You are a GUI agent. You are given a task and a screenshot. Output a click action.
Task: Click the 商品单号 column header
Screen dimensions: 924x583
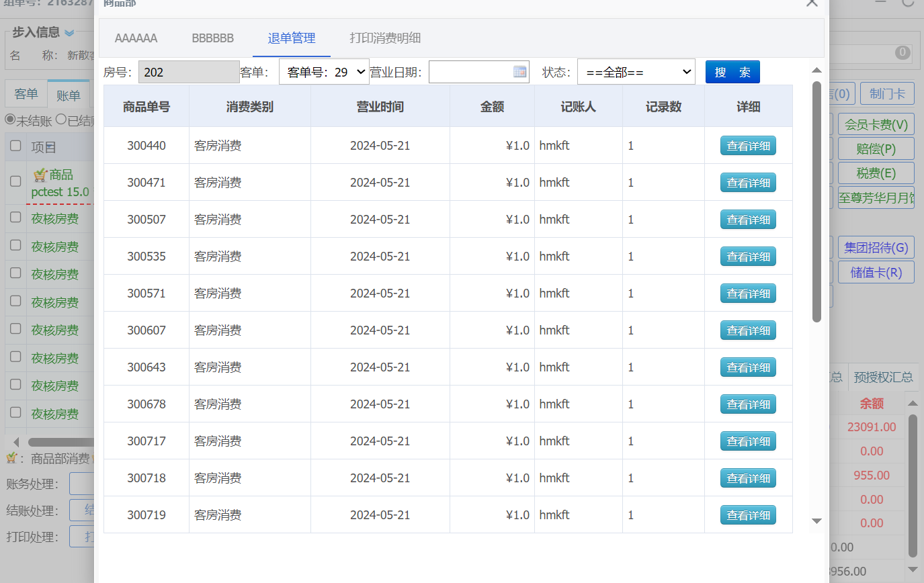(146, 106)
